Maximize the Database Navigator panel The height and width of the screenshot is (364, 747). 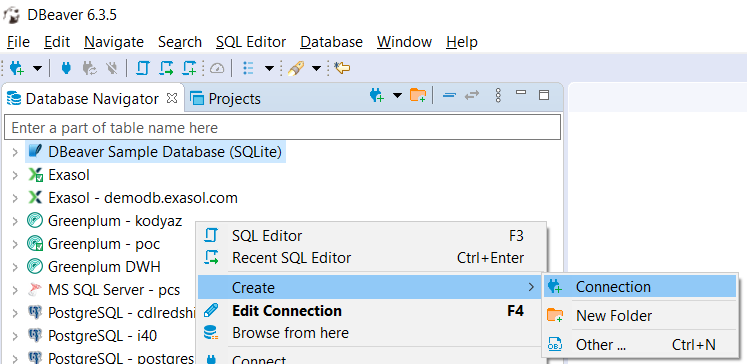coord(544,95)
